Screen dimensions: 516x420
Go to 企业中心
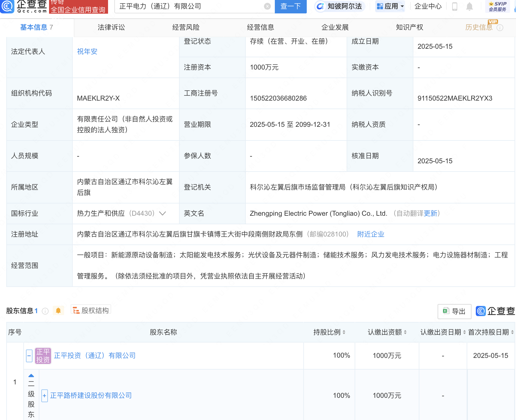pyautogui.click(x=428, y=6)
